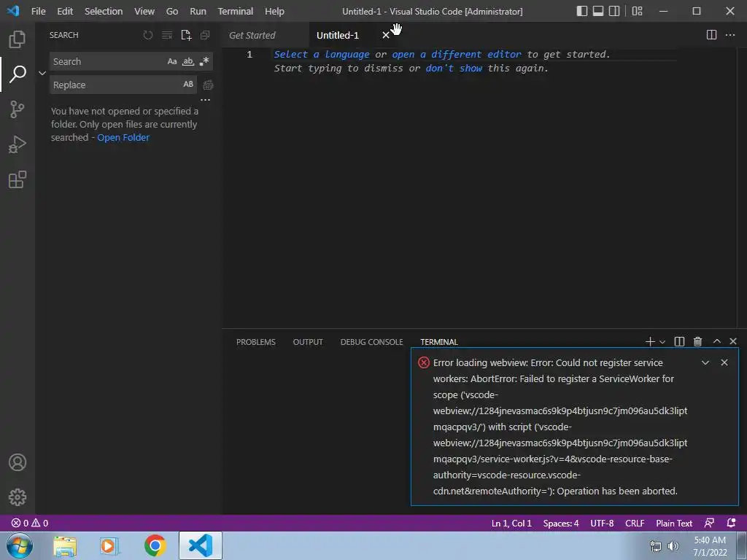747x560 pixels.
Task: Open the Selection menu
Action: (104, 11)
